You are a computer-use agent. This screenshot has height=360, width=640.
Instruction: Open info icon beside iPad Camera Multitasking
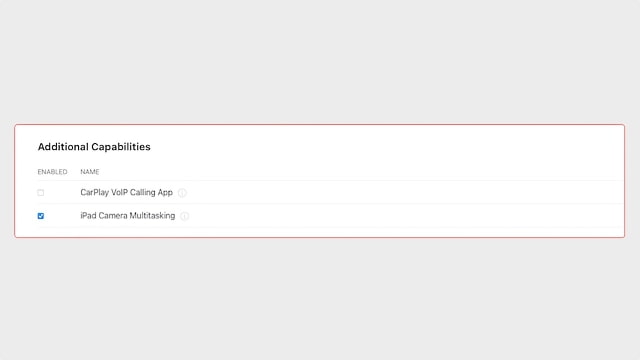[184, 216]
